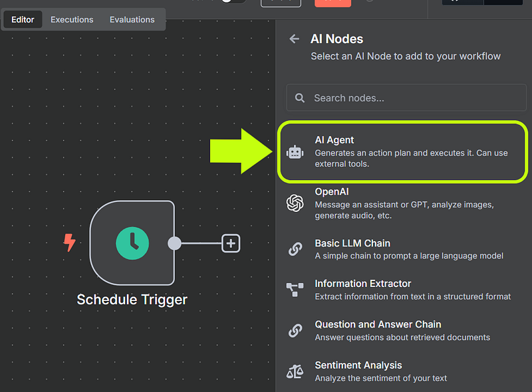Select the Schedule Trigger clock node
Viewport: 532px width, 392px height.
point(132,243)
